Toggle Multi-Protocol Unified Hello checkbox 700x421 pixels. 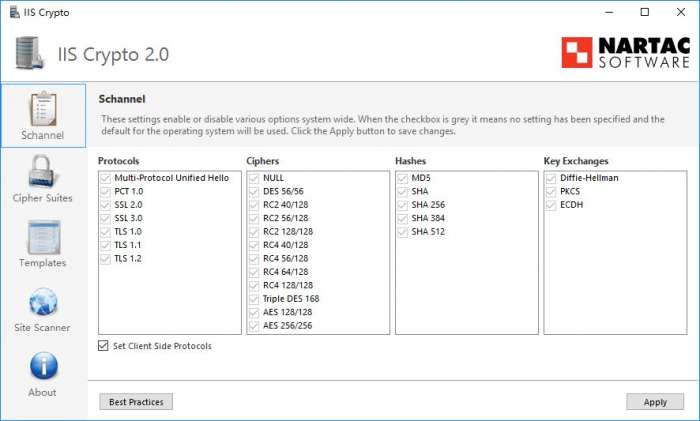click(x=105, y=178)
